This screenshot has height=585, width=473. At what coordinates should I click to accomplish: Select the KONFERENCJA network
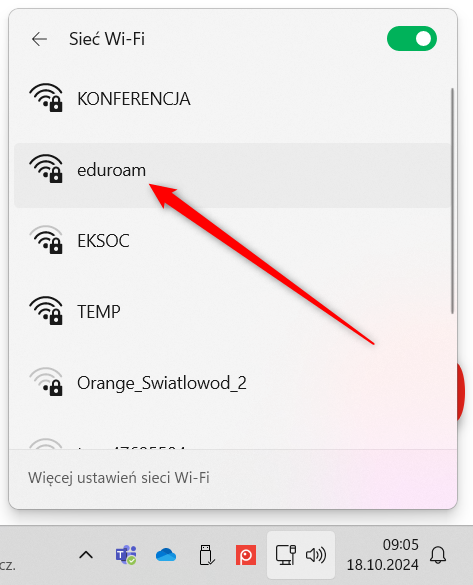point(232,99)
